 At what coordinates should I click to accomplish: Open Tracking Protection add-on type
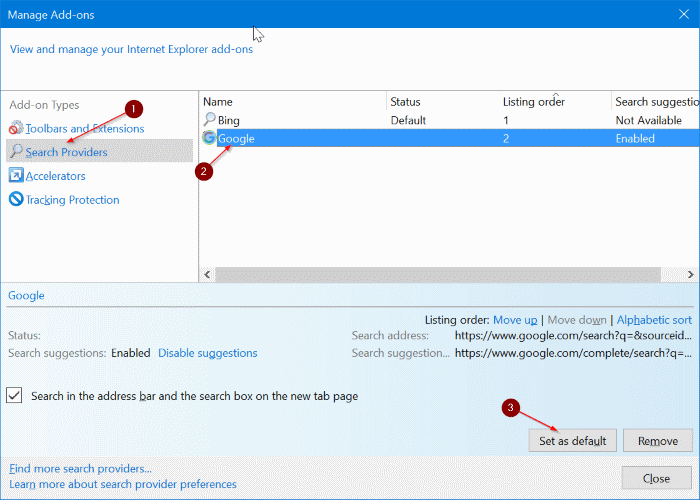[72, 200]
